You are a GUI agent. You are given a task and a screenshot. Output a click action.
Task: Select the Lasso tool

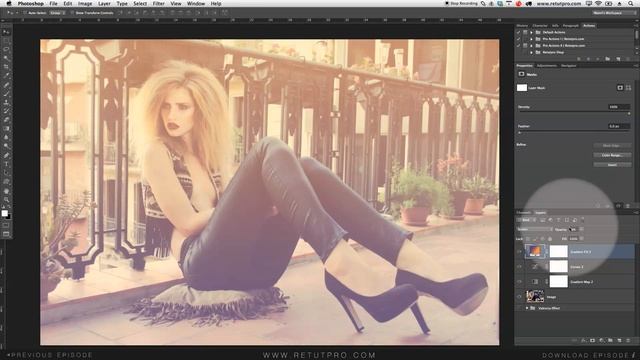click(x=6, y=49)
